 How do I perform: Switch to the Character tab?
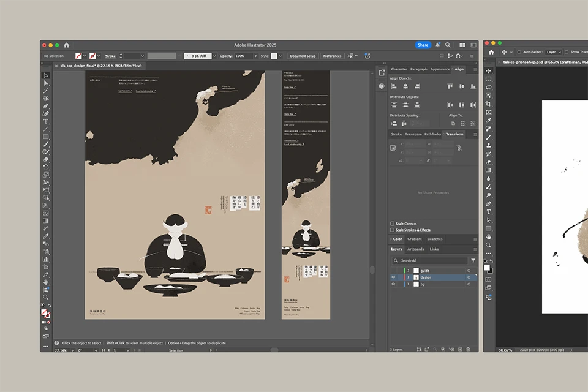click(399, 69)
